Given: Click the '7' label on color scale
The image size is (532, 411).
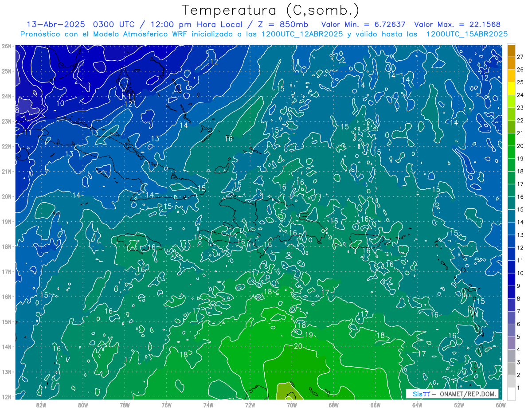Looking at the screenshot, I should tap(519, 311).
